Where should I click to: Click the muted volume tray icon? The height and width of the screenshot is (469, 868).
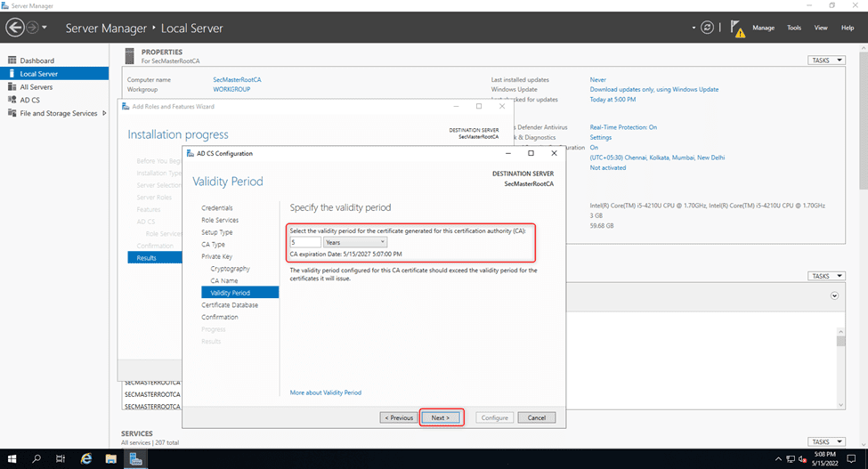[x=802, y=459]
